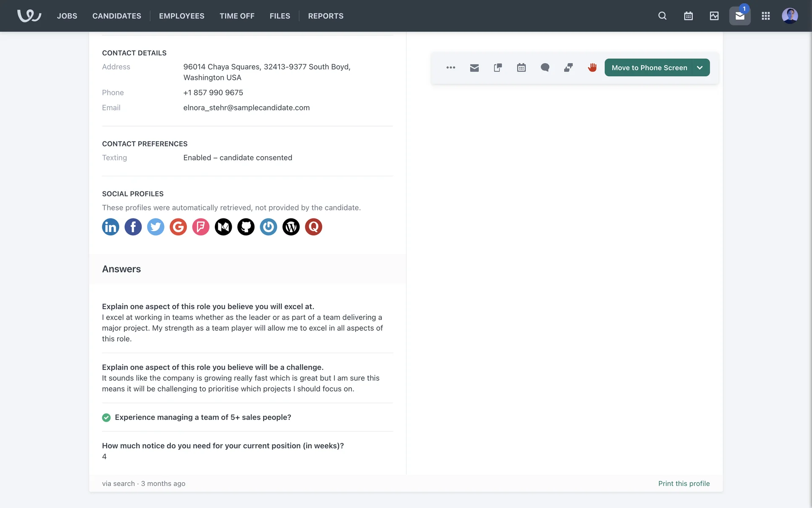Disqualify candidate with red hand icon
The height and width of the screenshot is (508, 812).
tap(592, 68)
